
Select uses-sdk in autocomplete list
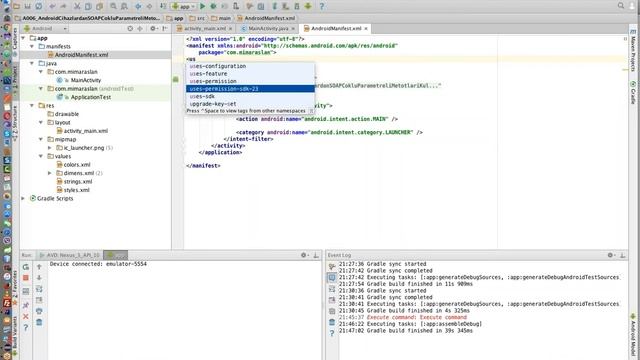250,96
